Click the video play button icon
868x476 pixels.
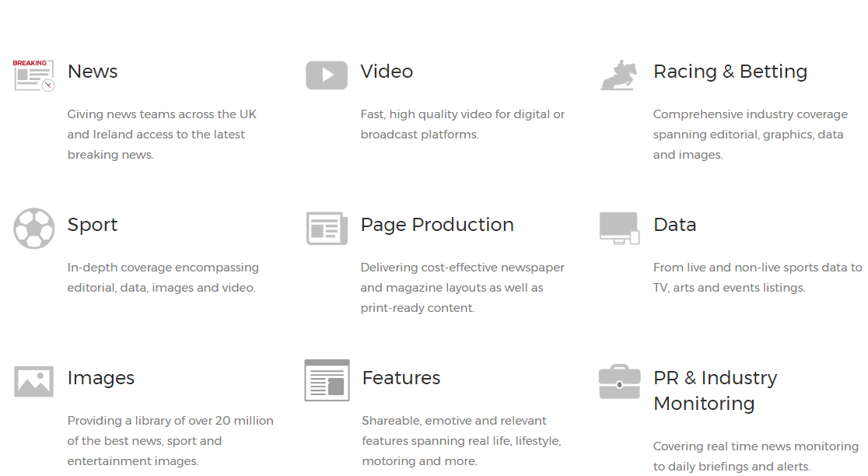(x=327, y=75)
